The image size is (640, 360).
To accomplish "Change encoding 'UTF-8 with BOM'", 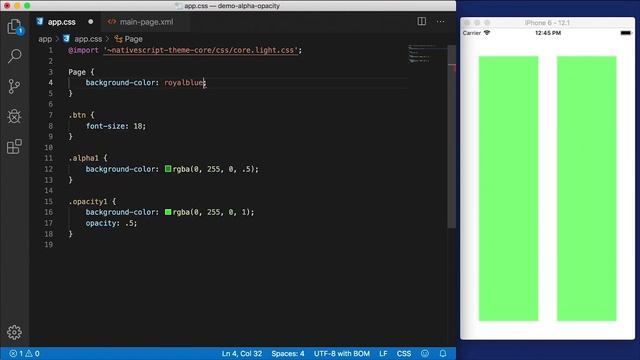I will [x=342, y=353].
